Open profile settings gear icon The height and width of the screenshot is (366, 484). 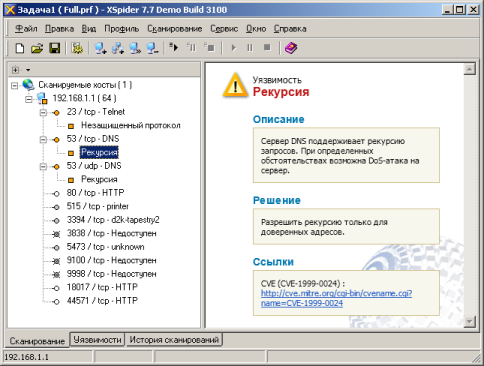pos(77,48)
